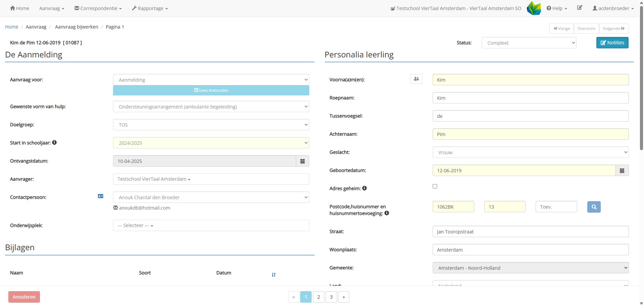This screenshot has width=644, height=306.
Task: Open the Aanvraag voor dropdown
Action: (211, 80)
